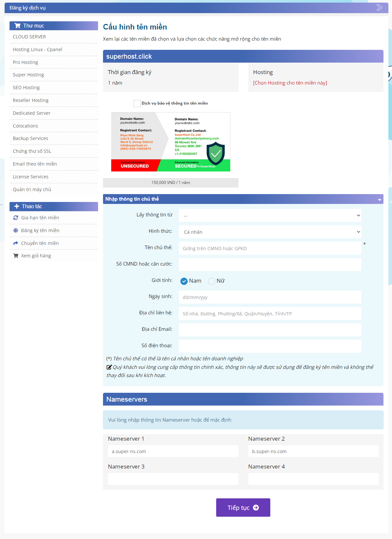Click the Chọn Hosting cho tên miền này link
This screenshot has height=539, width=392.
[x=290, y=83]
